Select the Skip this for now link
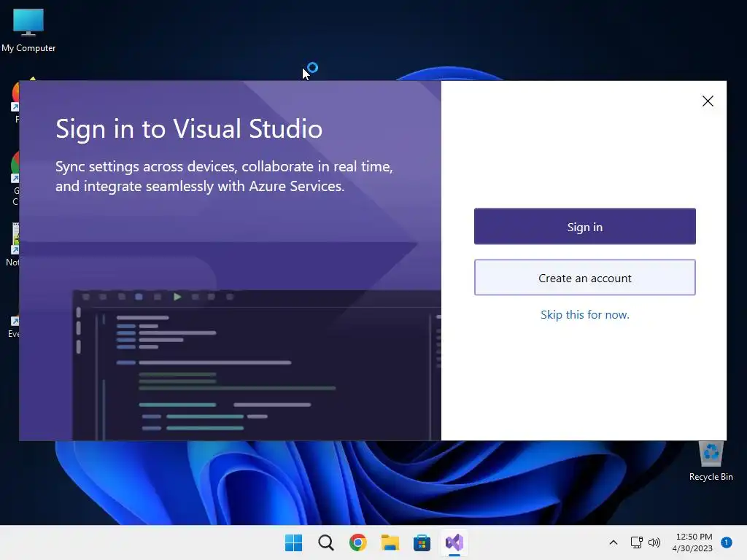Viewport: 747px width, 560px height. pyautogui.click(x=584, y=315)
